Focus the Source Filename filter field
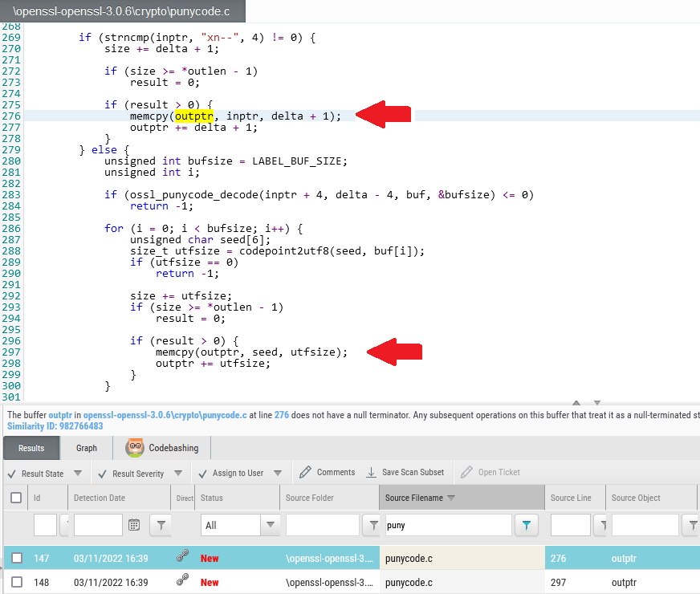 (x=448, y=525)
